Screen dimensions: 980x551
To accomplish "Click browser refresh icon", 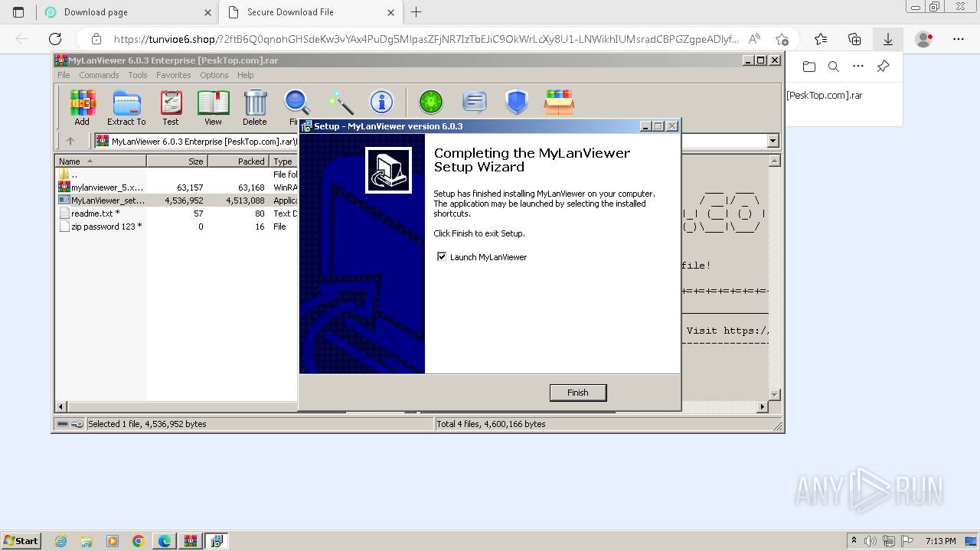I will click(x=55, y=39).
